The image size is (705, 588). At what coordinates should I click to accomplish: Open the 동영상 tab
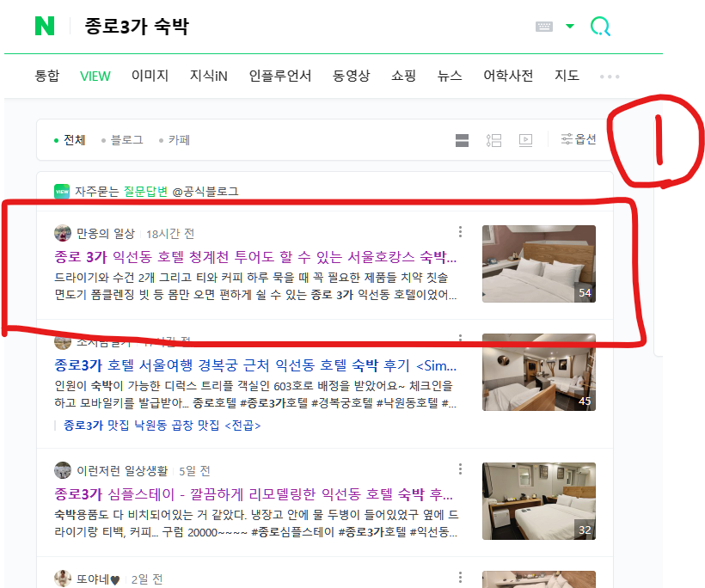351,76
